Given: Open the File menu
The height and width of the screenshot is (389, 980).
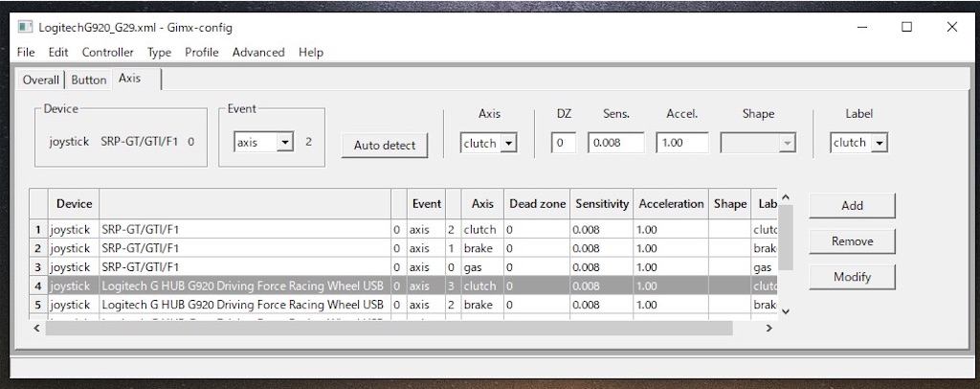Looking at the screenshot, I should [26, 53].
